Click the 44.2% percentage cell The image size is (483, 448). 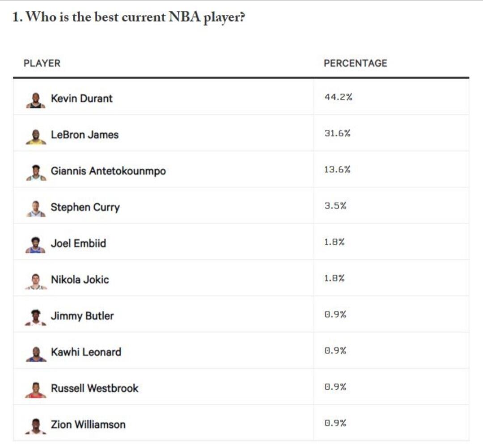click(338, 97)
